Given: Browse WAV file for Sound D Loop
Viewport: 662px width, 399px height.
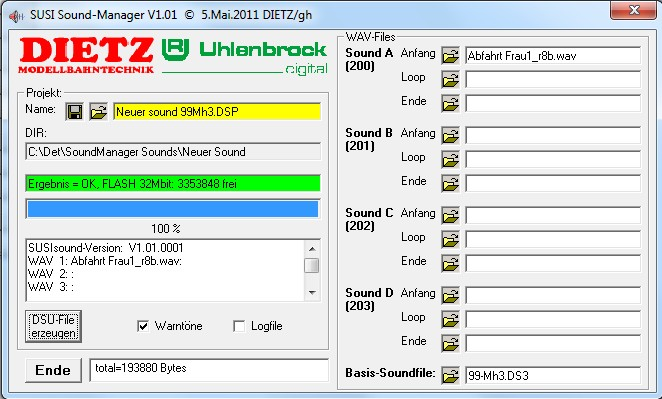Looking at the screenshot, I should [x=450, y=320].
